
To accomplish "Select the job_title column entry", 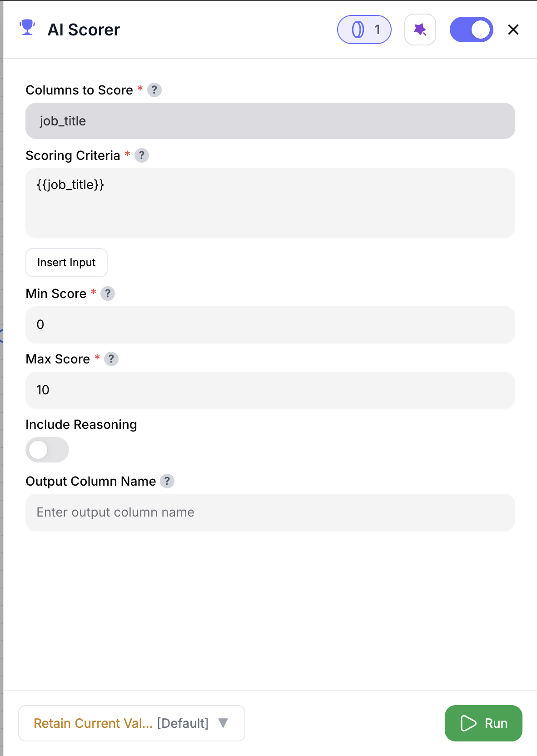I will [63, 121].
